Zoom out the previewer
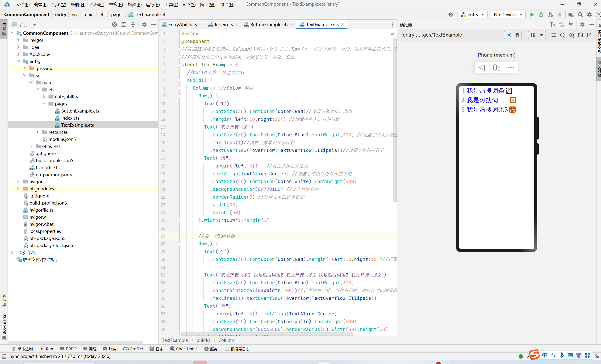Screen dimensions: 601x364 coord(562,35)
